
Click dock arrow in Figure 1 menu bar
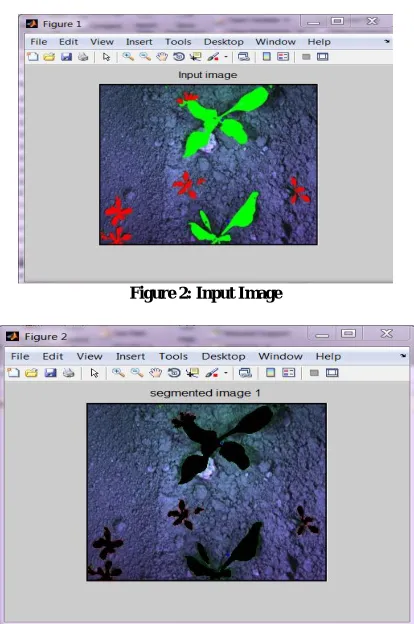pos(387,41)
